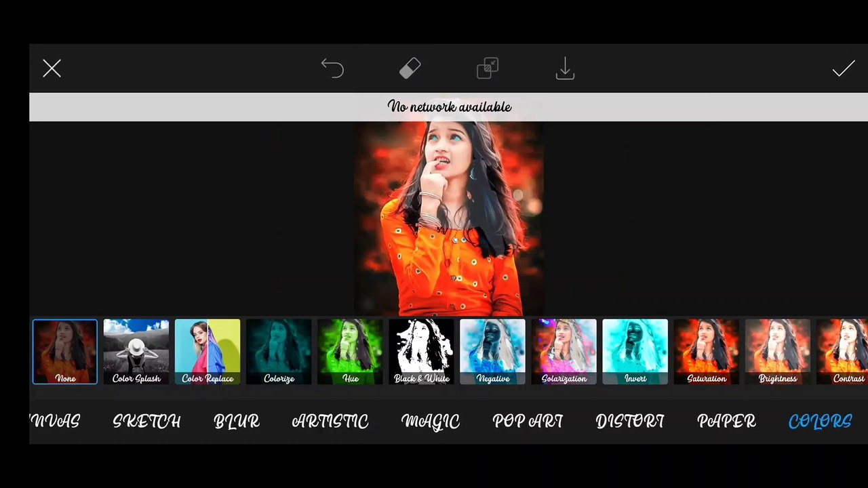Select the Solarization effect
This screenshot has height=488, width=868.
coord(564,352)
